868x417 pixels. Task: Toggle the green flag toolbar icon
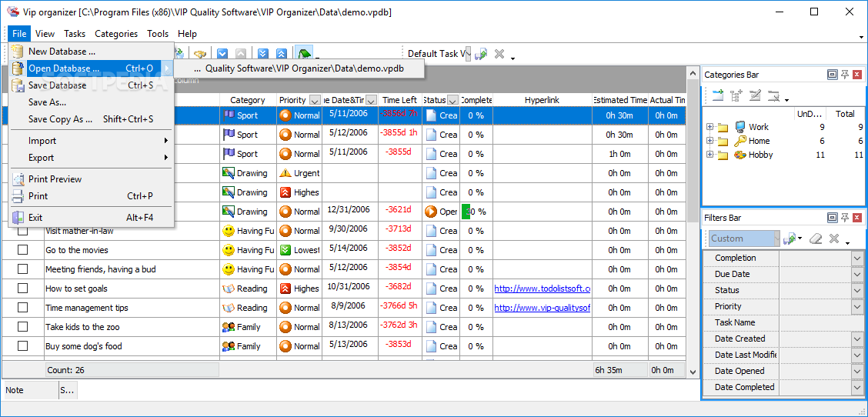click(303, 54)
